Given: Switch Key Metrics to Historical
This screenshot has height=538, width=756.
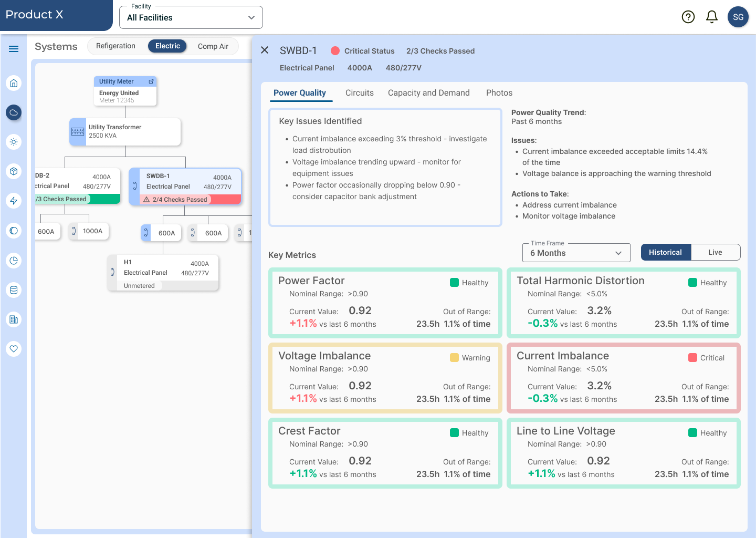Looking at the screenshot, I should pos(666,252).
